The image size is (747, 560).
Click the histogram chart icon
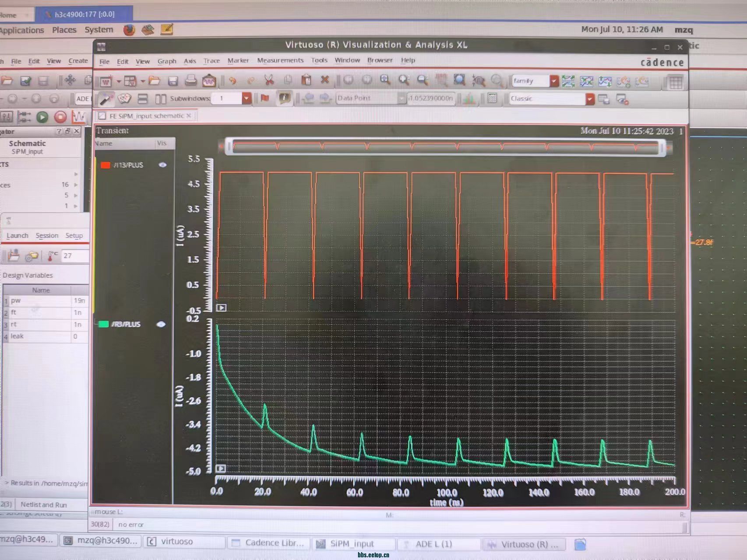[x=469, y=99]
